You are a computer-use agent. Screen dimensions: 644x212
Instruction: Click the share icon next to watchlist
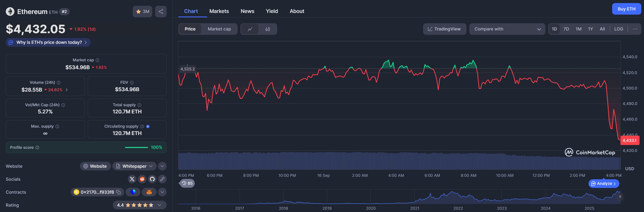pos(161,12)
